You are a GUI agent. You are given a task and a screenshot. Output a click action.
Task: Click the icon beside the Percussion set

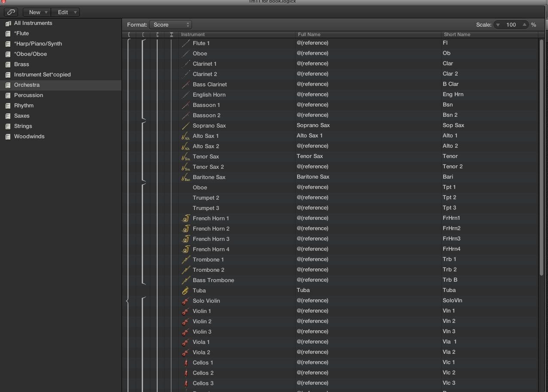pos(8,95)
